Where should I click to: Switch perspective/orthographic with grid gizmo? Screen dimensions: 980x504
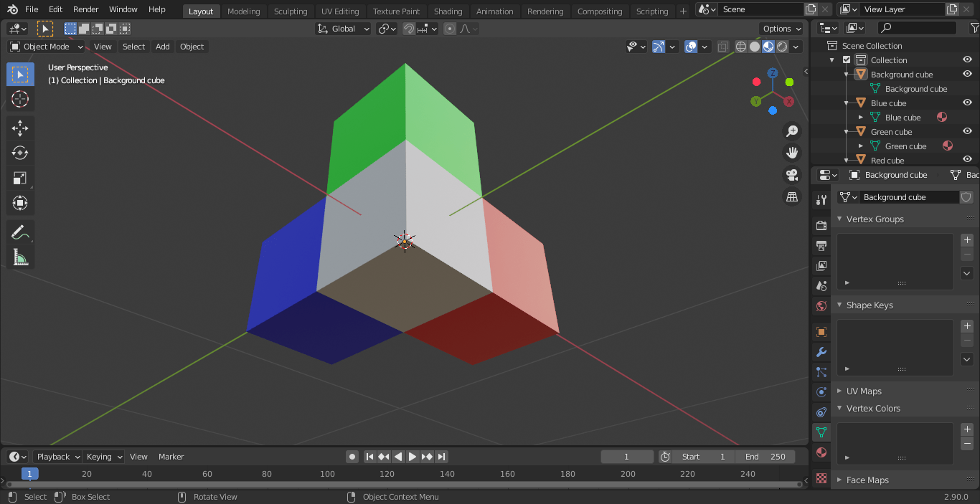(792, 196)
